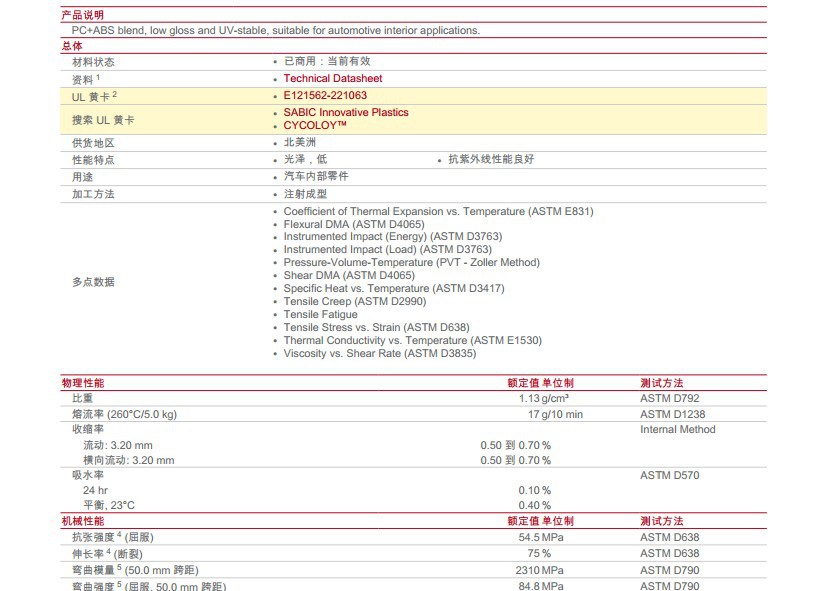This screenshot has height=591, width=815.
Task: Click the 产品说明 section heading
Action: tap(82, 15)
